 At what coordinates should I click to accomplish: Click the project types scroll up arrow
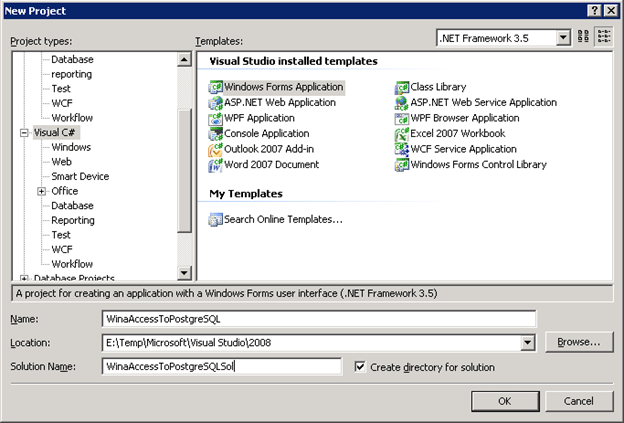184,60
